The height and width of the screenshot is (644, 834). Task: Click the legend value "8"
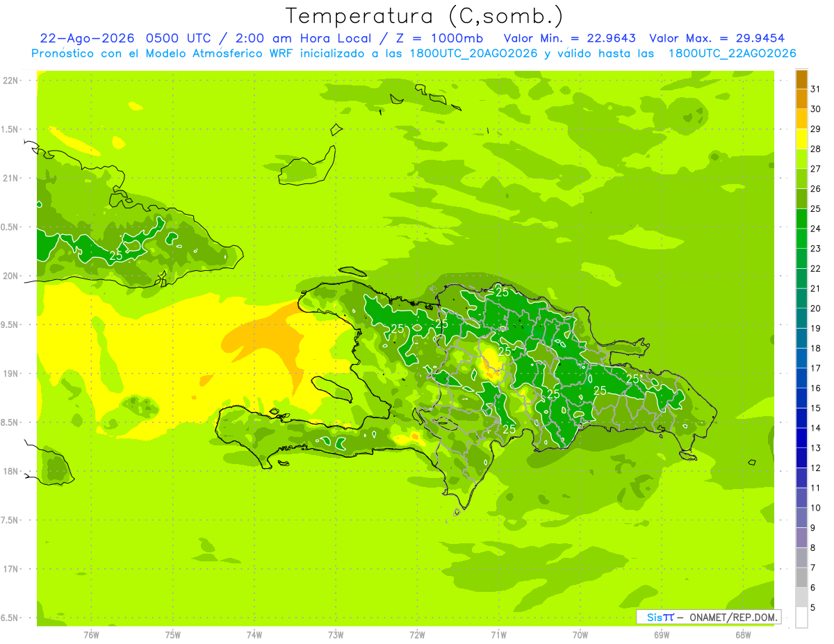813,547
